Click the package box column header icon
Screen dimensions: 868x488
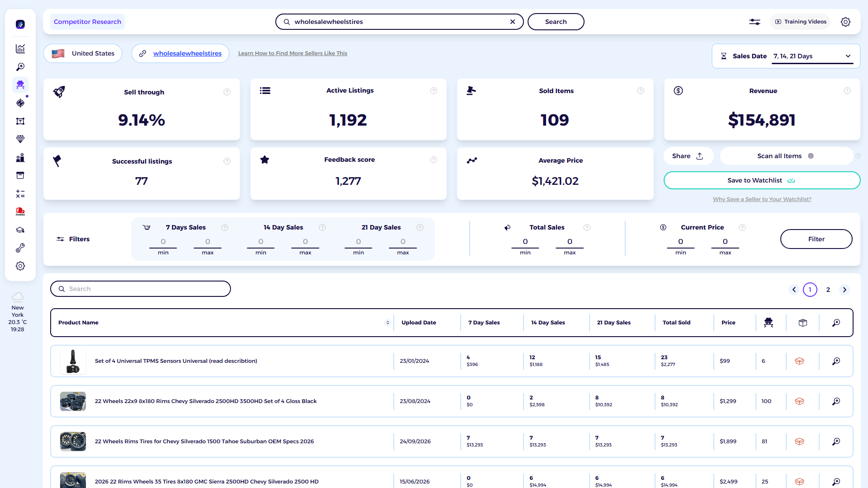click(x=803, y=323)
